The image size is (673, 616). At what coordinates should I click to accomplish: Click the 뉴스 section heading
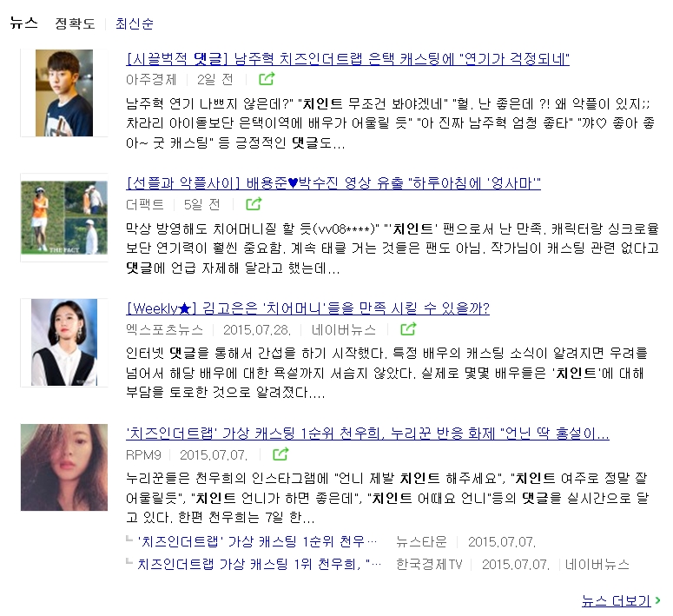[x=24, y=23]
